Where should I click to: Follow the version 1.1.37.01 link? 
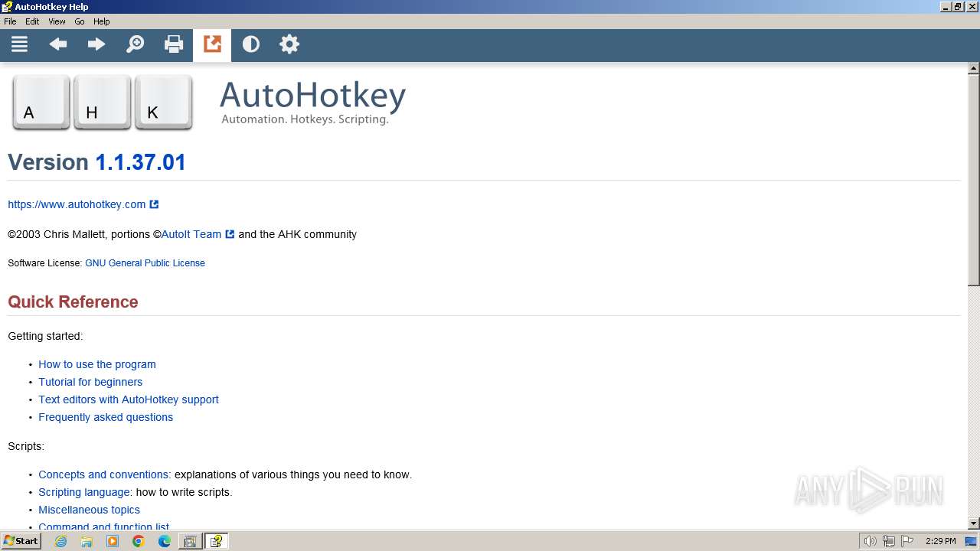[x=140, y=162]
